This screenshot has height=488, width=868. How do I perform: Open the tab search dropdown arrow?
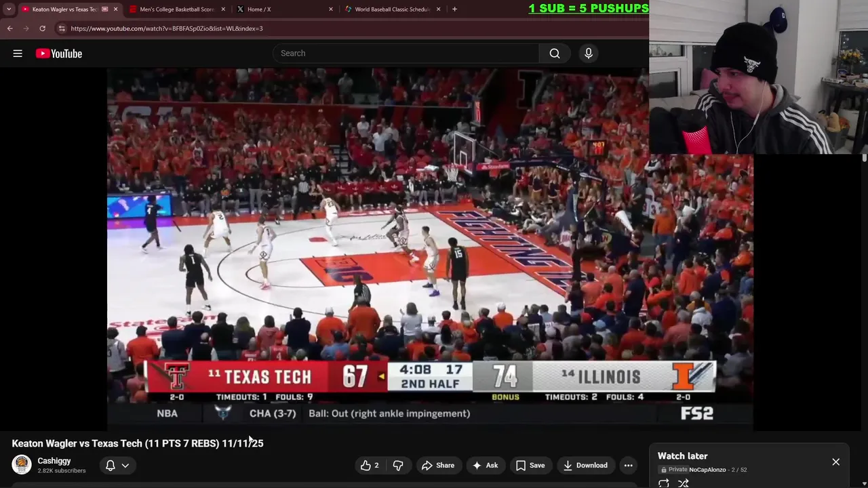coord(9,9)
